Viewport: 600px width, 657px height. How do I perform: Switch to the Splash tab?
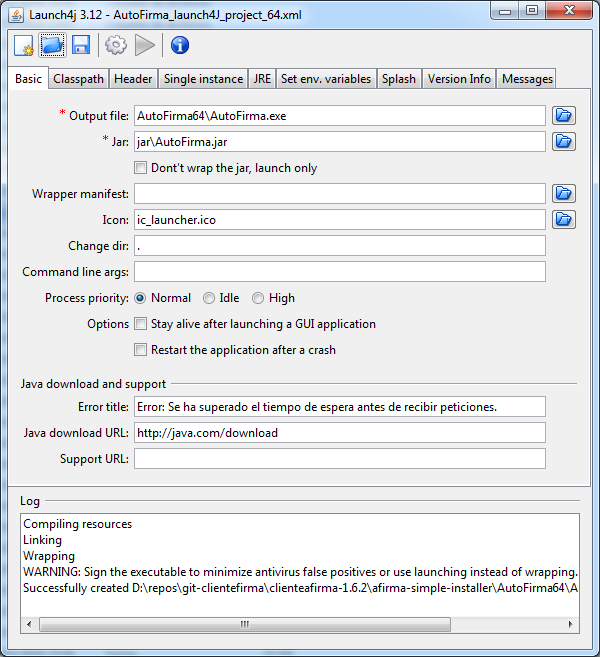click(399, 79)
